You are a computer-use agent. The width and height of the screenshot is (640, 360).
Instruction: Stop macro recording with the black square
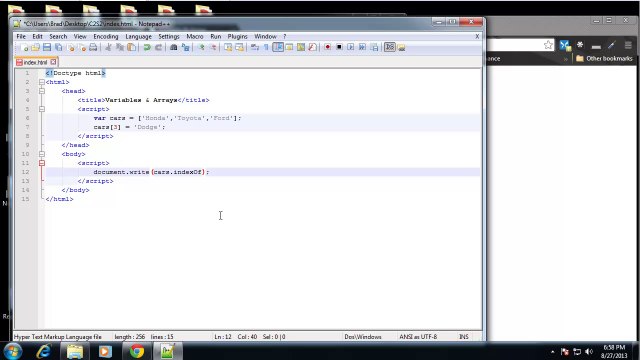pyautogui.click(x=339, y=47)
